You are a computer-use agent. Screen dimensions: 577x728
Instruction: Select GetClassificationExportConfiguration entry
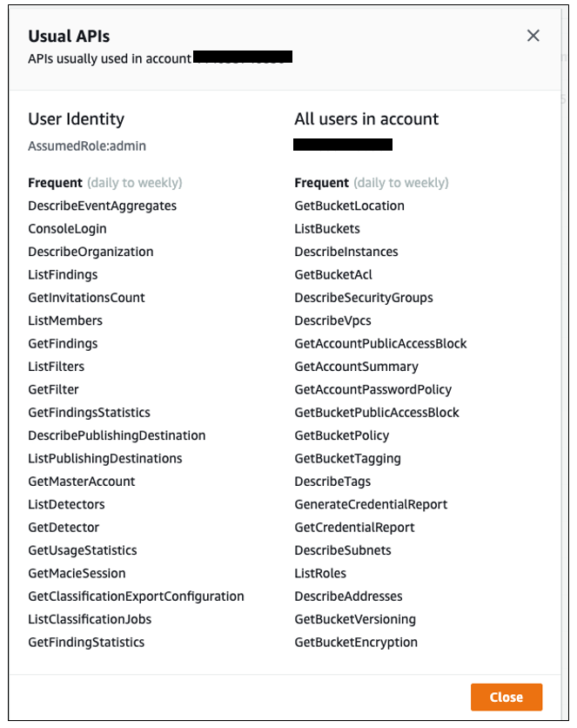(x=136, y=596)
